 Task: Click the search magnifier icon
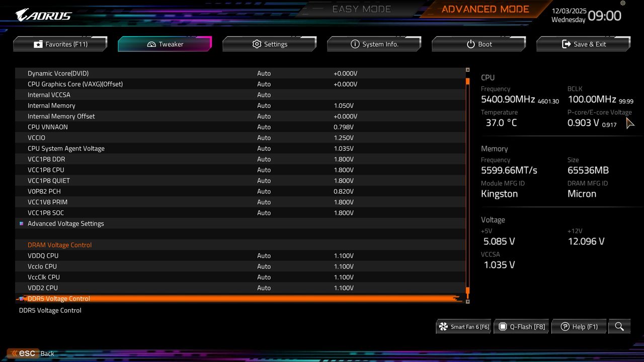tap(619, 326)
